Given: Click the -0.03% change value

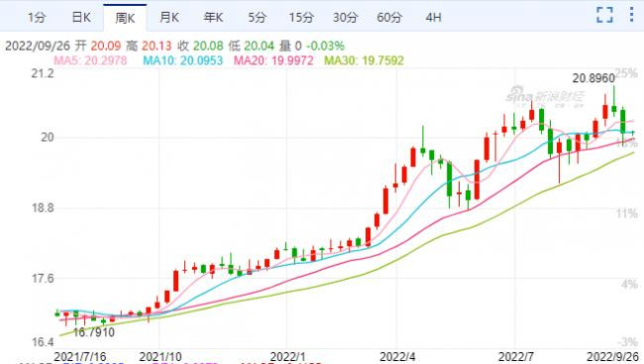Looking at the screenshot, I should tap(325, 46).
